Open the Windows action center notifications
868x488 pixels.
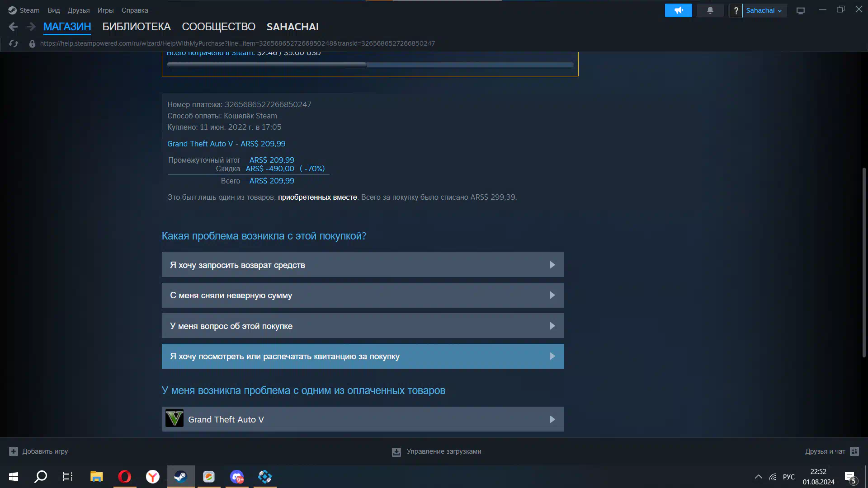click(x=850, y=477)
